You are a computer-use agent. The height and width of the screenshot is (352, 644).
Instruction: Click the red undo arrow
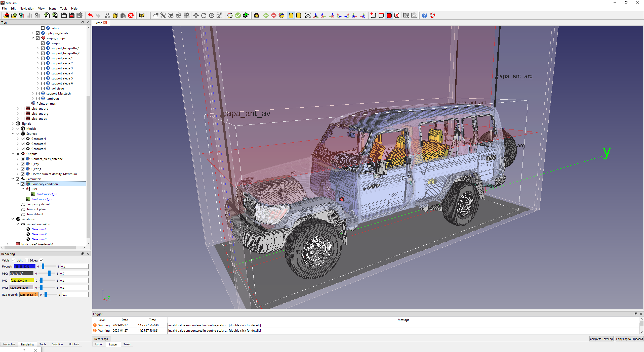pos(90,16)
